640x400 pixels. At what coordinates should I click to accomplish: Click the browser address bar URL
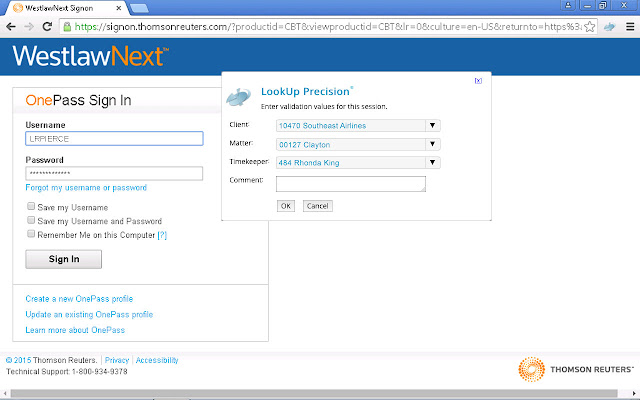[x=328, y=27]
